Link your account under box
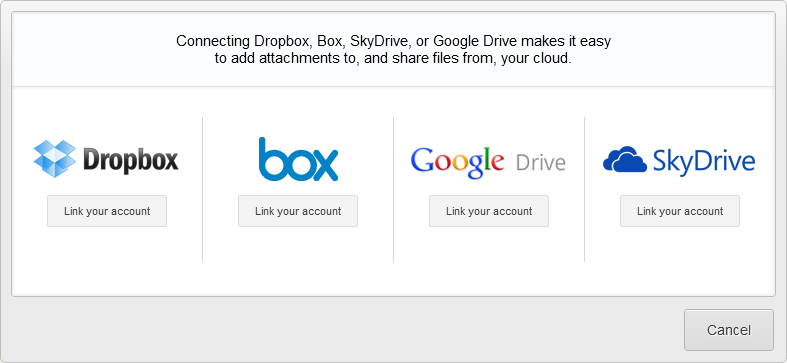 [x=298, y=211]
